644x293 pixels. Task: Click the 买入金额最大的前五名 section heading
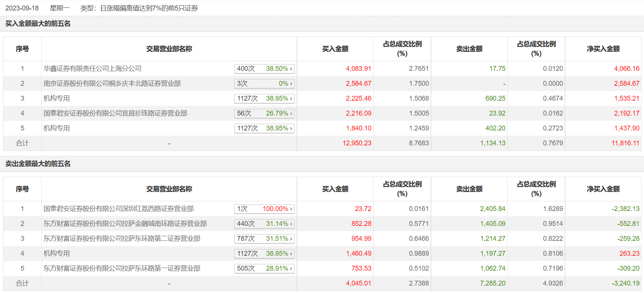click(38, 23)
